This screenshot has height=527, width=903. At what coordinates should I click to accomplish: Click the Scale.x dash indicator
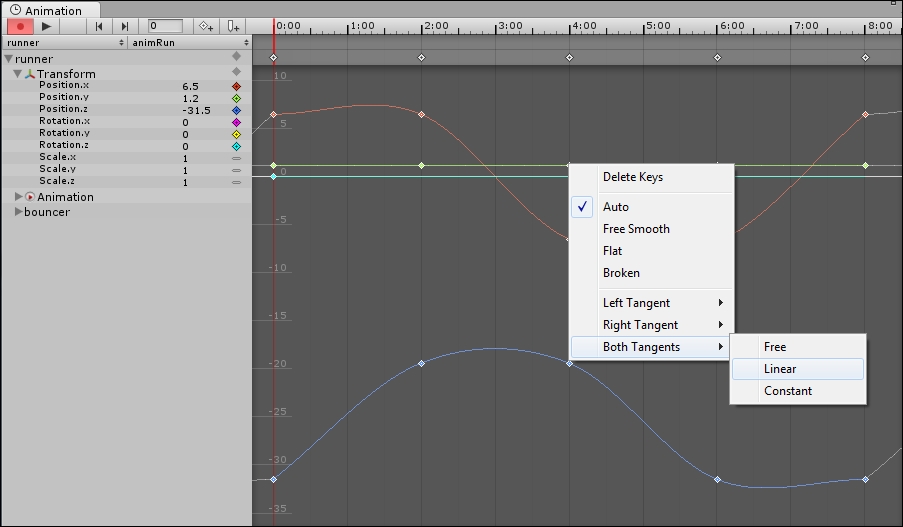(x=236, y=158)
